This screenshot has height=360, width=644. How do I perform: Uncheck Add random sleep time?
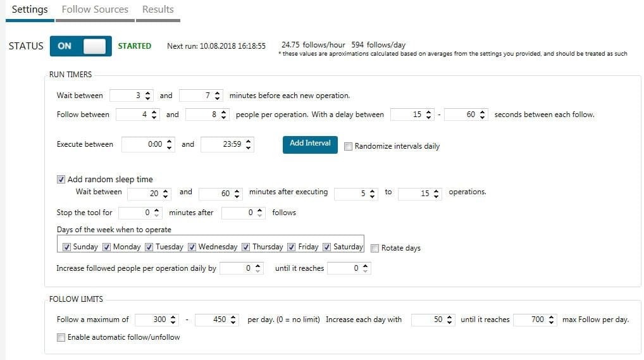[x=61, y=179]
